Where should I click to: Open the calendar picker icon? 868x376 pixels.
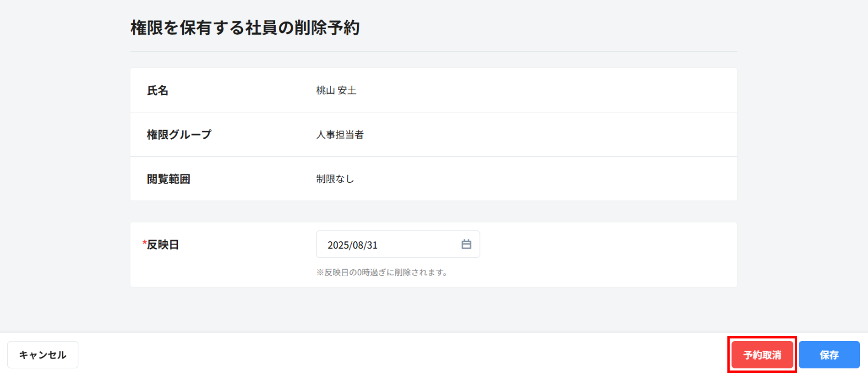coord(466,245)
